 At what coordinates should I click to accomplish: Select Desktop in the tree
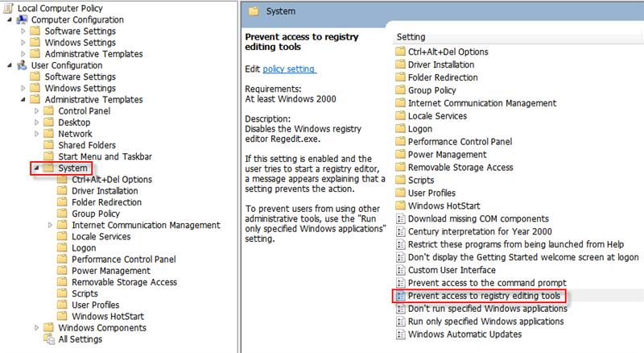coord(74,123)
